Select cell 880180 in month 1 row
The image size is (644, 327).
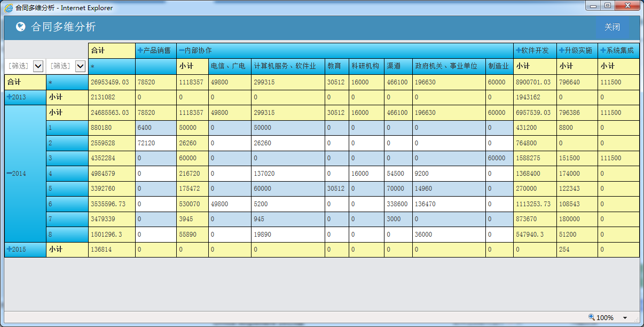112,128
